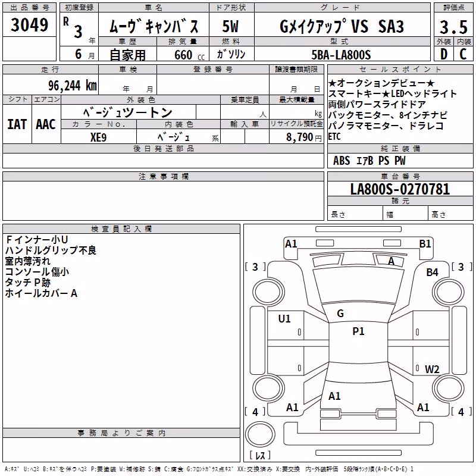Click recycle deposit 8,790円

coord(304,137)
